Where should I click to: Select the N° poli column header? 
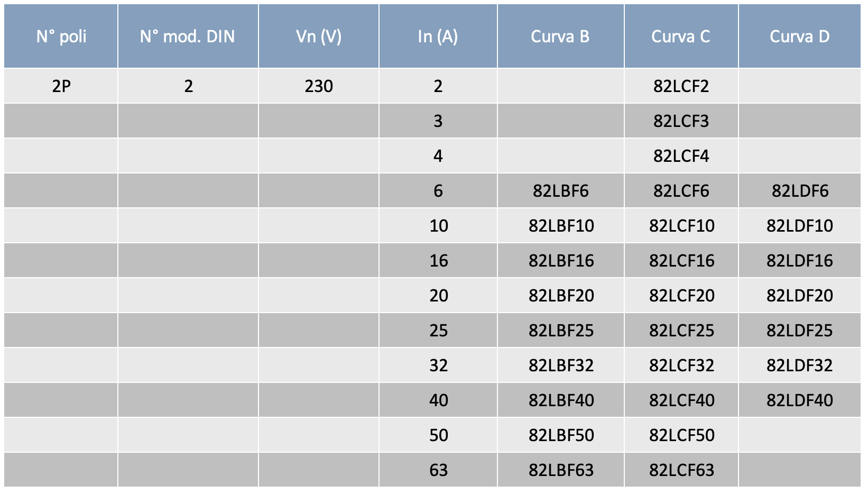pos(61,36)
